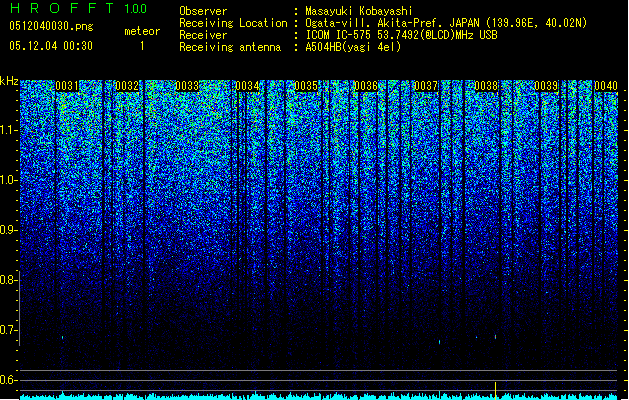Click the 'Observer' field label
629x400 pixels.
click(x=203, y=11)
